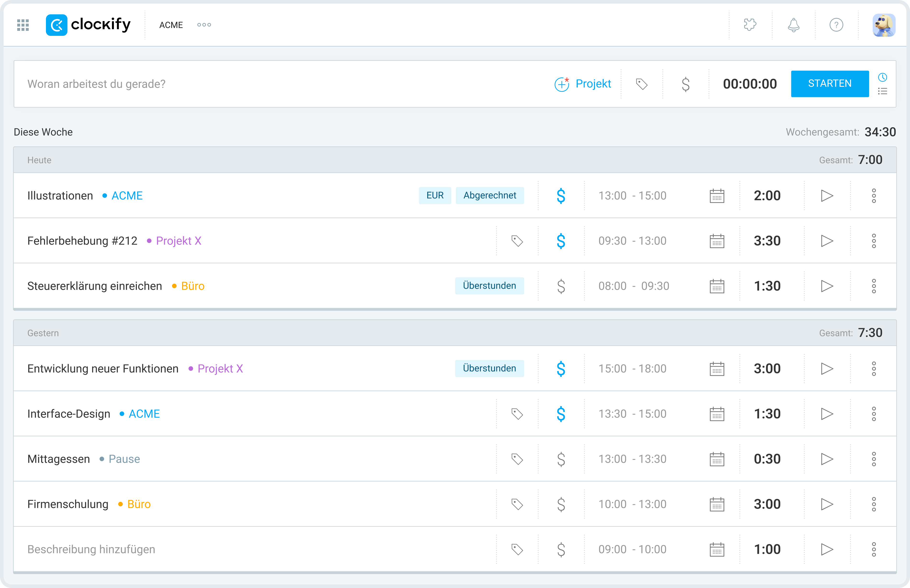Open the workspace options three-dots menu next to ACME

click(x=204, y=25)
